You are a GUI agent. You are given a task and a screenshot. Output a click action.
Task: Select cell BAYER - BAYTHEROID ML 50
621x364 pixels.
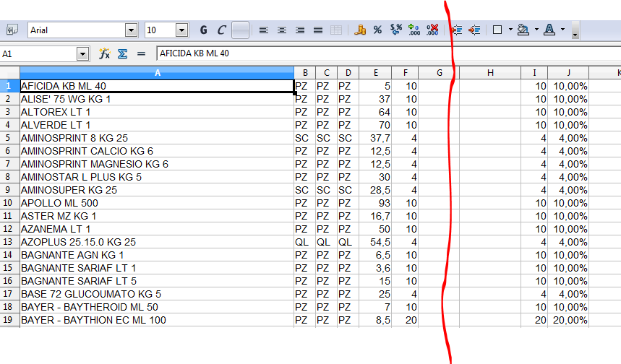tap(157, 307)
